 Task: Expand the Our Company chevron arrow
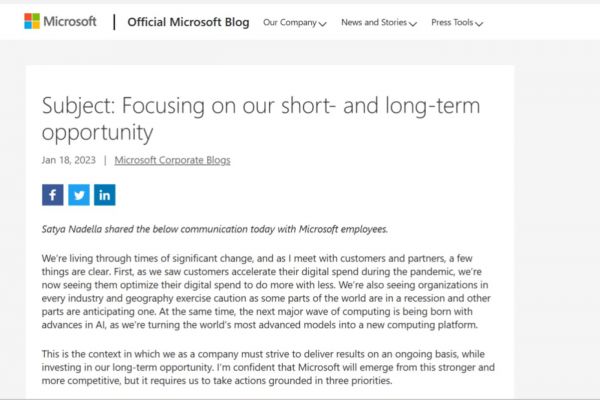pyautogui.click(x=322, y=23)
